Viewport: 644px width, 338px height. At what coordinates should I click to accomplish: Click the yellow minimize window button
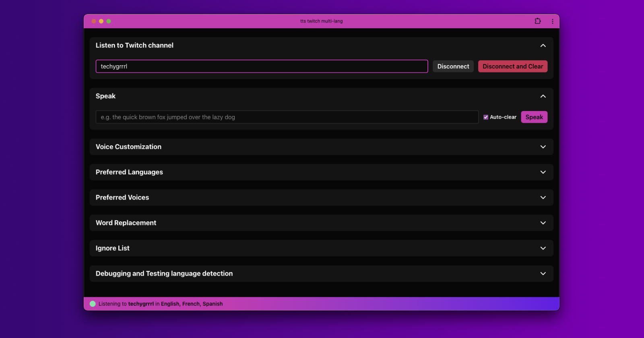[101, 21]
